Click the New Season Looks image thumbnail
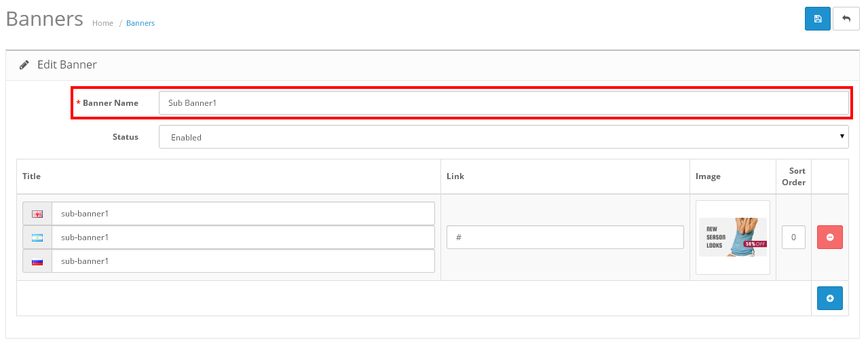This screenshot has height=344, width=868. 732,237
